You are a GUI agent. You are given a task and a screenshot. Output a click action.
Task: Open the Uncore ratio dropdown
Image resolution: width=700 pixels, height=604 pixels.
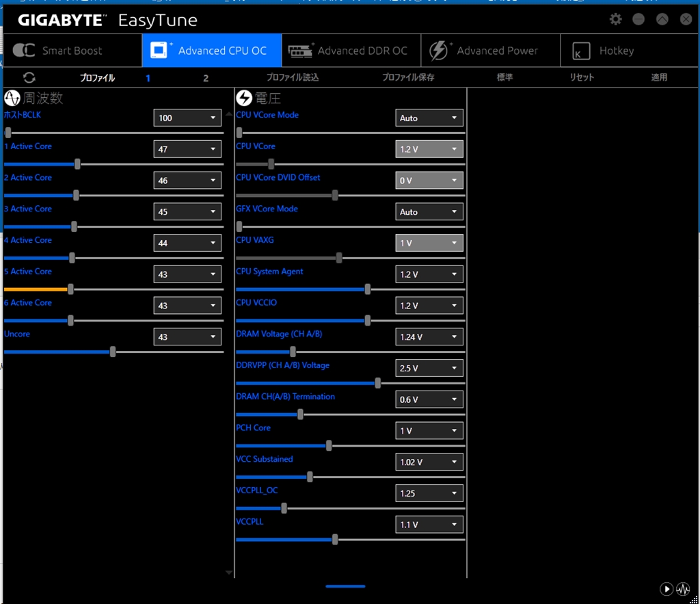tap(187, 337)
